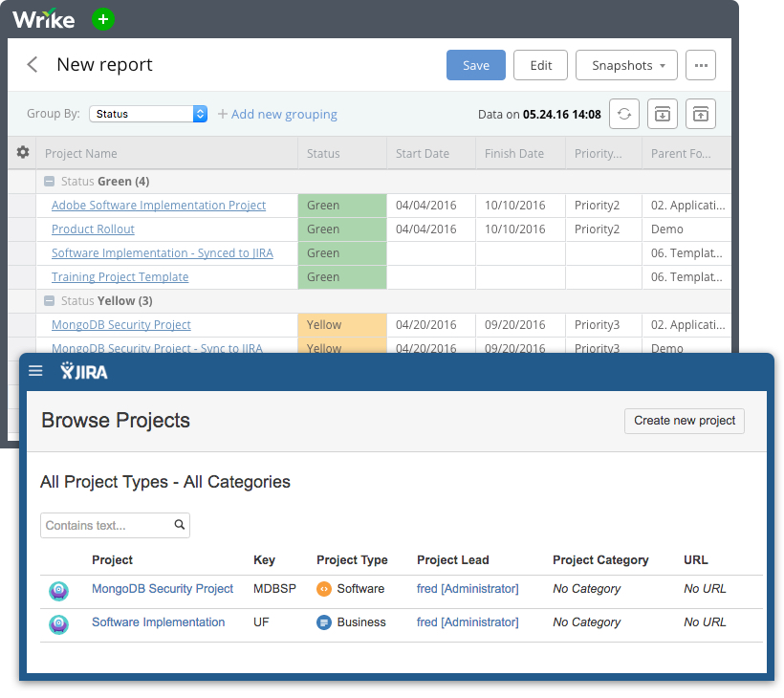Click the JIRA Project column header
Screen dimensions: 784x698
[112, 560]
